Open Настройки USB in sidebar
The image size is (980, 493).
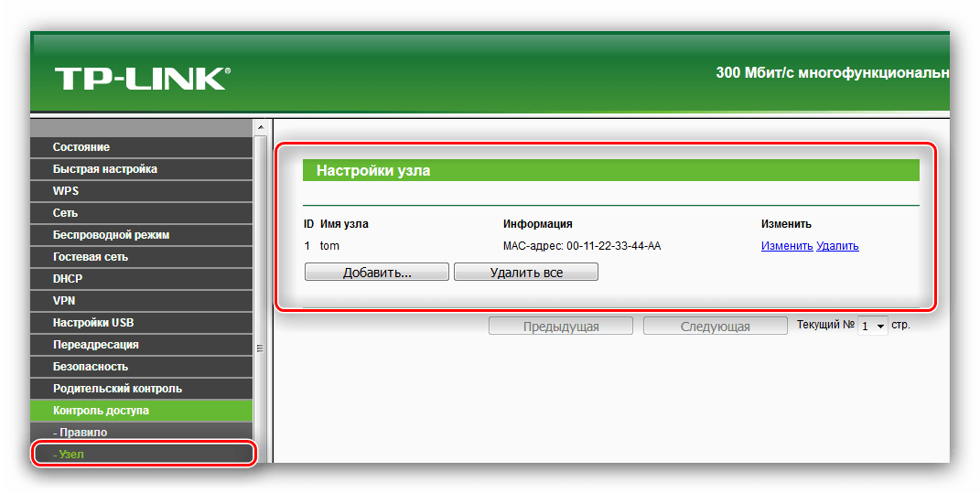[93, 323]
